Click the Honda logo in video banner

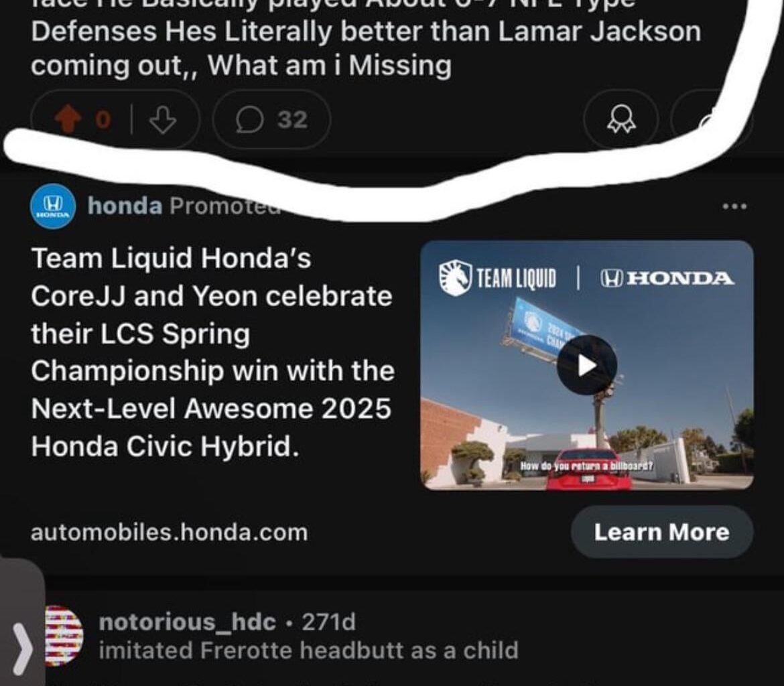pyautogui.click(x=667, y=278)
